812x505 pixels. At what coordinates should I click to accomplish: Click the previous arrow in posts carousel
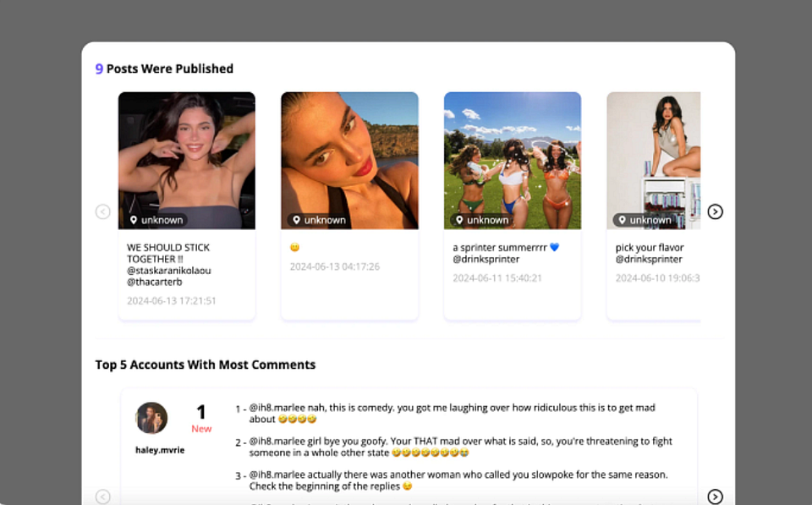[x=102, y=211]
